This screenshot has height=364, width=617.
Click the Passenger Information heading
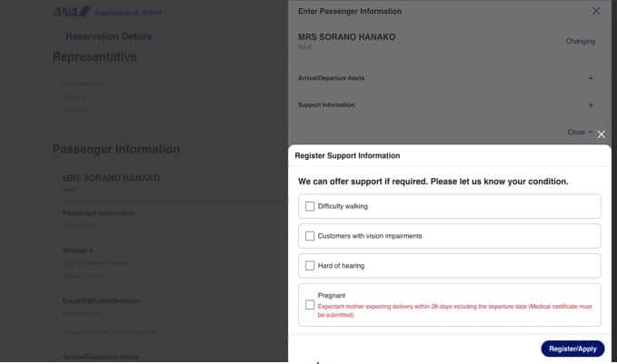116,149
